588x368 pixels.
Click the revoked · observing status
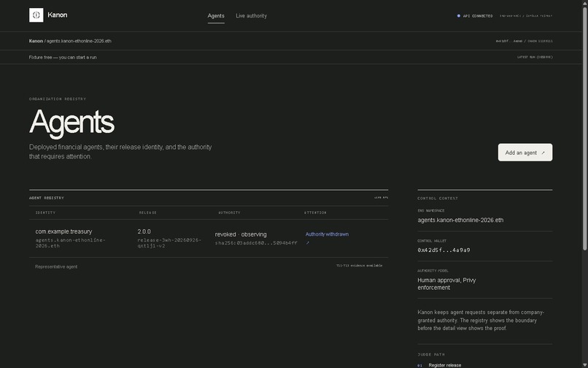241,234
